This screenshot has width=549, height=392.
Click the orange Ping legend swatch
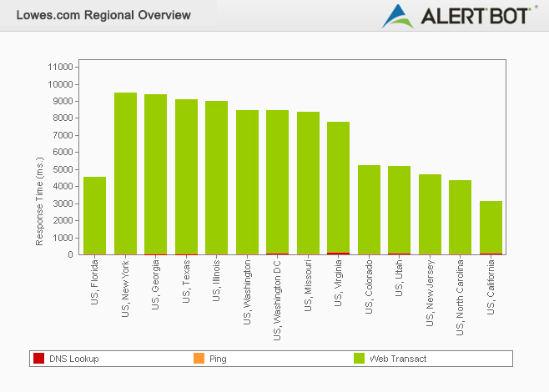pos(199,359)
